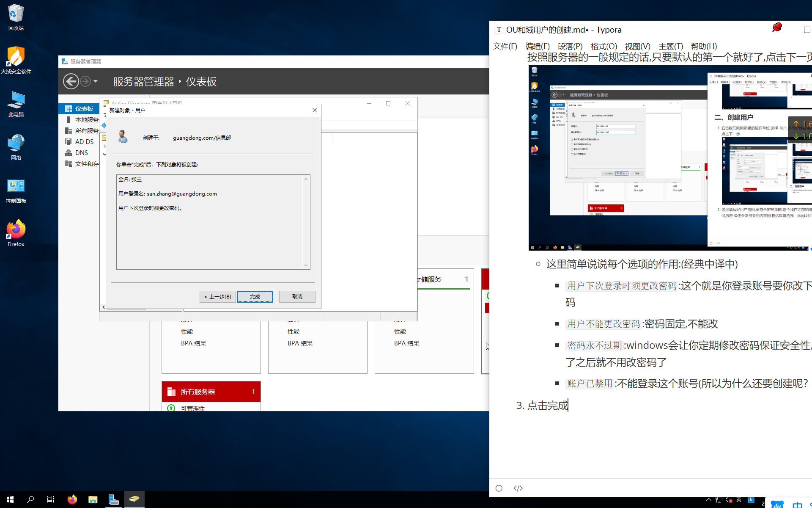Maximize the Active Directory users window
Image resolution: width=812 pixels, height=508 pixels.
click(x=388, y=103)
